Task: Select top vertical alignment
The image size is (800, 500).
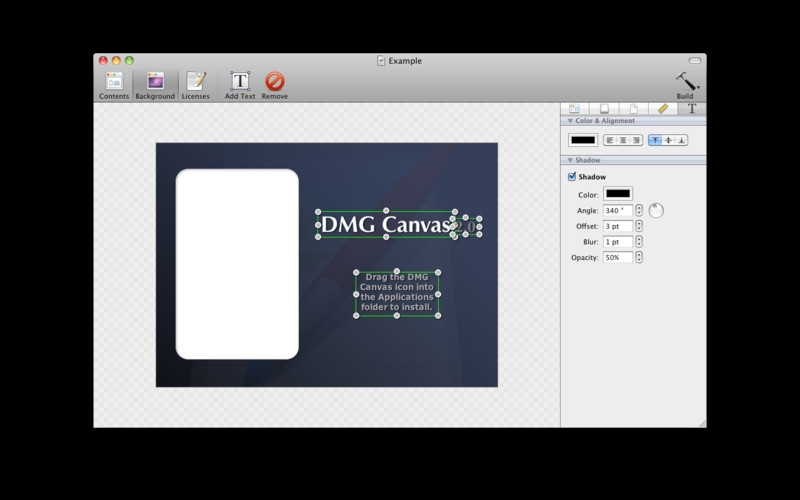Action: [x=655, y=140]
